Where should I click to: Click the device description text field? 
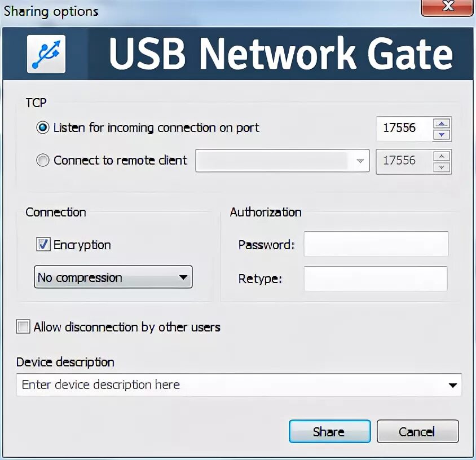coord(231,385)
